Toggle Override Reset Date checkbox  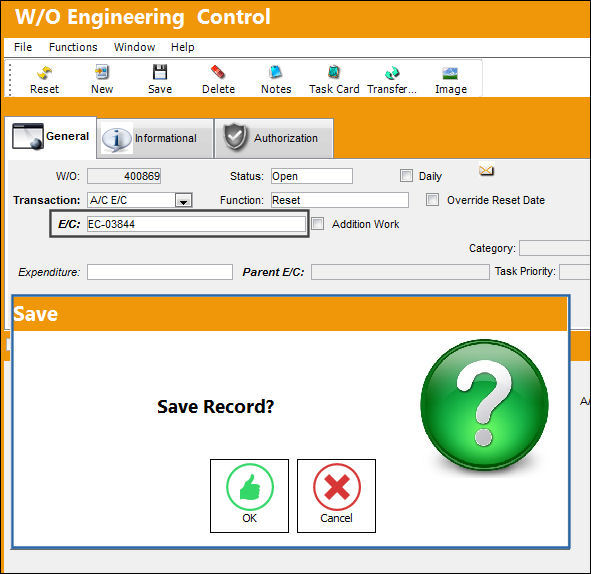pos(432,200)
